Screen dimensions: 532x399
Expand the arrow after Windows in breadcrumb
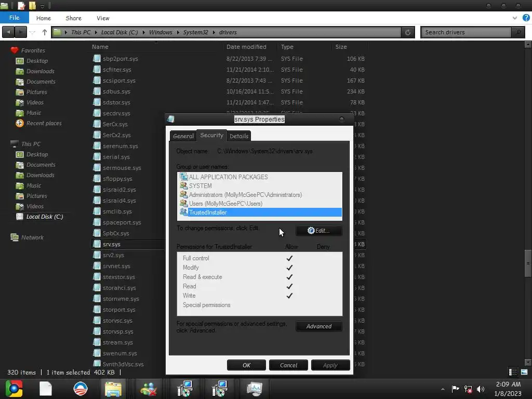178,33
